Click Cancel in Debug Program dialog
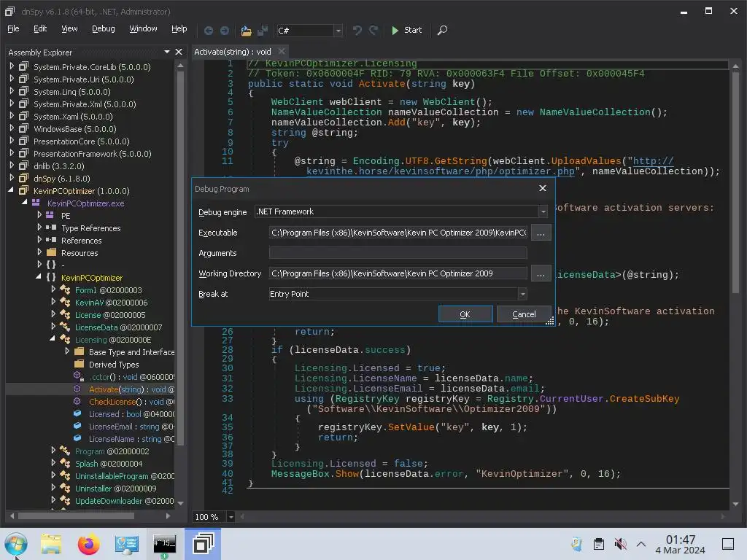The width and height of the screenshot is (747, 560). click(x=524, y=314)
